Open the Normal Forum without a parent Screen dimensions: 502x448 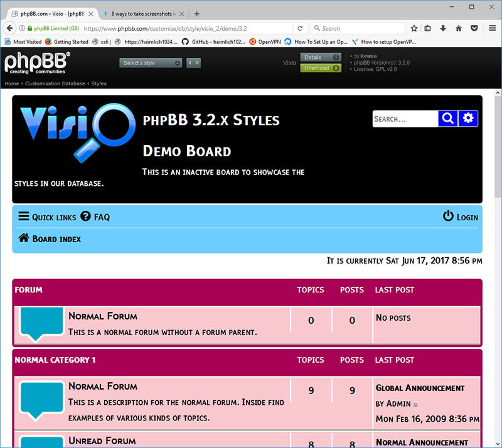(103, 316)
